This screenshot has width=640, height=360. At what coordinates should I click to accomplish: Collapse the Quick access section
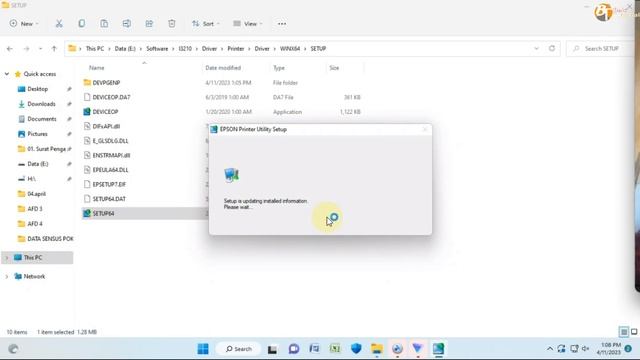click(7, 74)
